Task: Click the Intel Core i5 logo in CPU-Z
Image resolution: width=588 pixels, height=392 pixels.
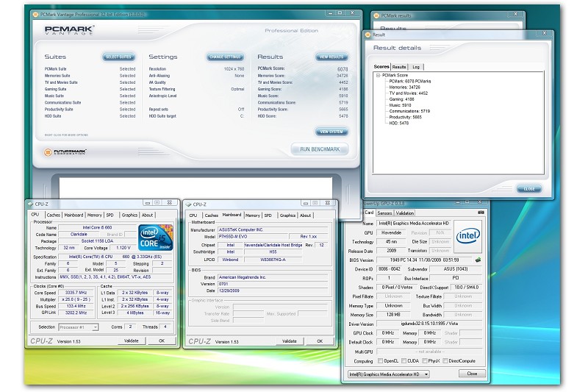Action: [x=156, y=237]
